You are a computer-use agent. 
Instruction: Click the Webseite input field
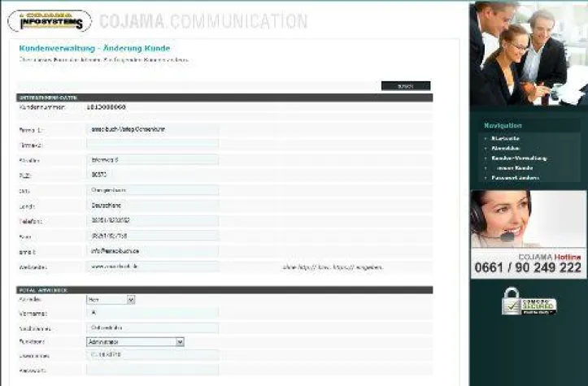[x=153, y=267]
